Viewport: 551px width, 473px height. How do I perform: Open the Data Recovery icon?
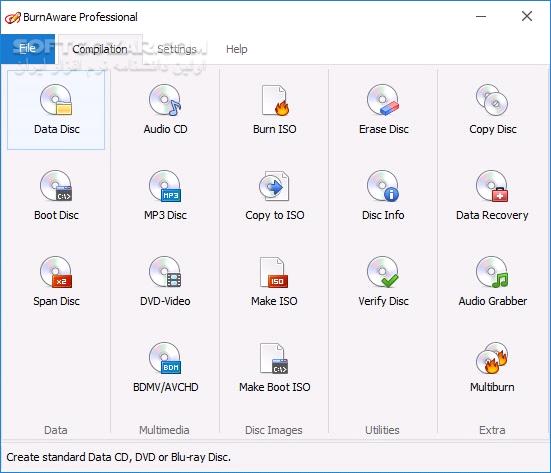coord(492,186)
